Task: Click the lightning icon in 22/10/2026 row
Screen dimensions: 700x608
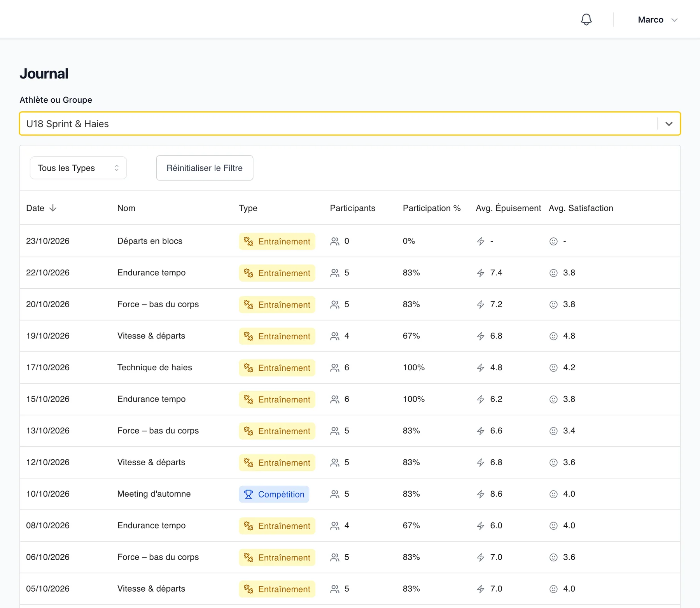Action: (x=481, y=273)
